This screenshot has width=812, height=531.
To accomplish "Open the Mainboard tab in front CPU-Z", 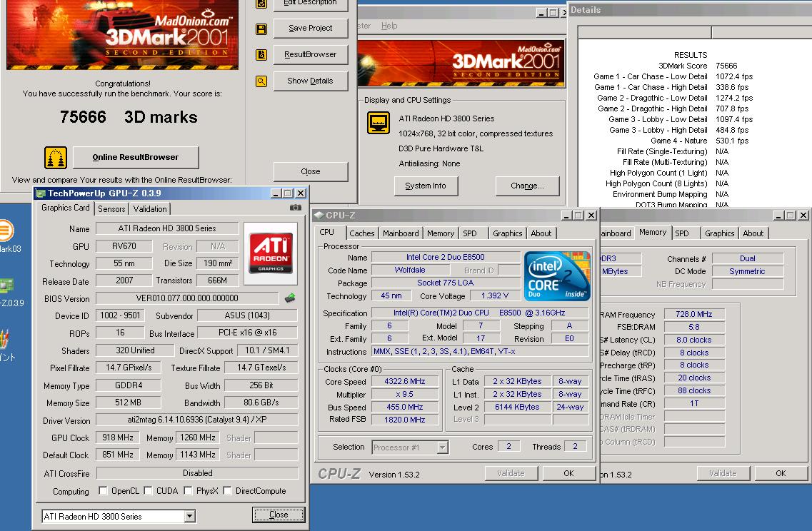I will pos(401,233).
